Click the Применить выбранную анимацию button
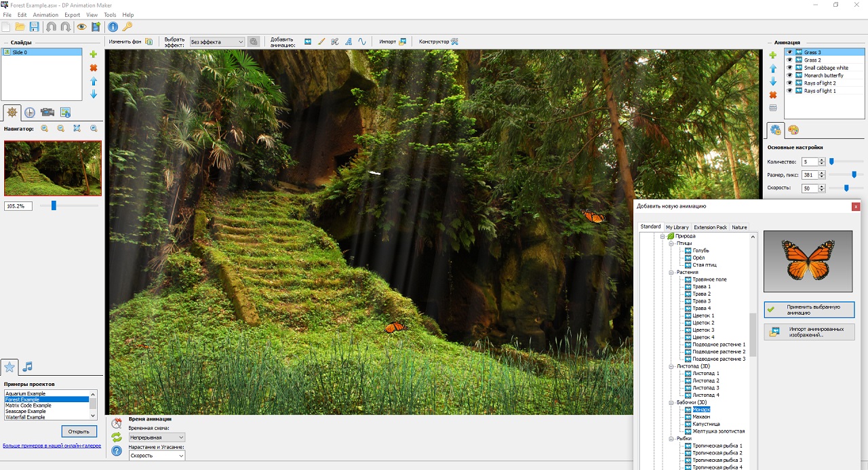The width and height of the screenshot is (868, 470). tap(808, 310)
